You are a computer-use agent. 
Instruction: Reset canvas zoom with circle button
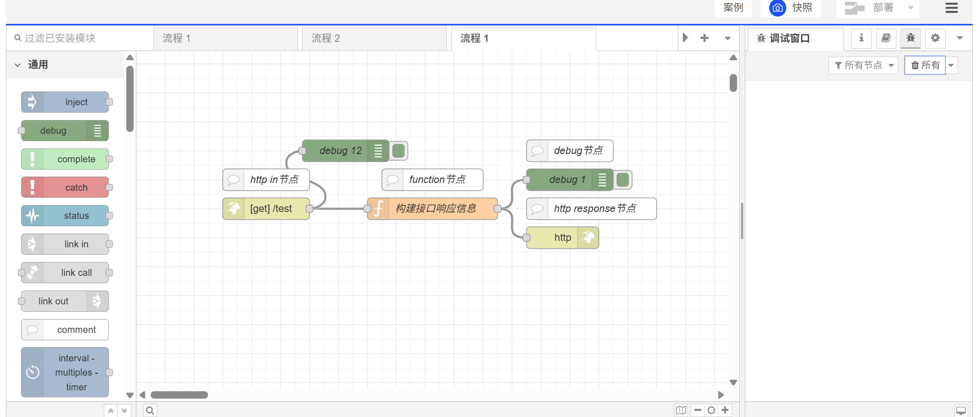pyautogui.click(x=711, y=410)
